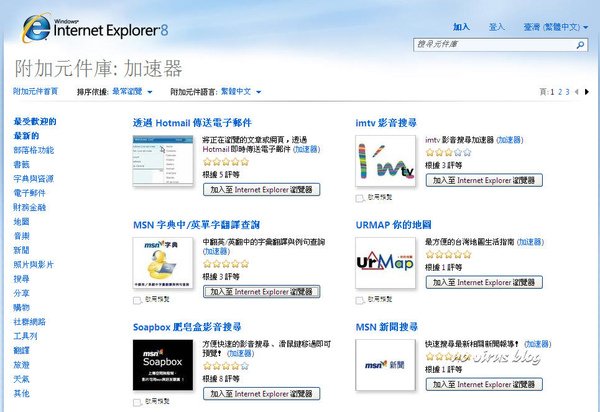The image size is (600, 412).
Task: Add MSN 新聞搜尋 to Internet Explorer
Action: point(484,384)
